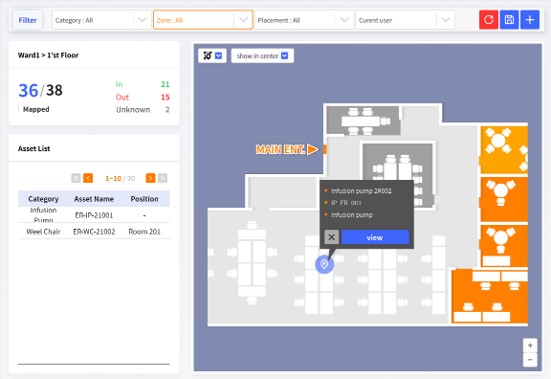Click the asset location pin marker
Image resolution: width=551 pixels, height=379 pixels.
pyautogui.click(x=324, y=264)
